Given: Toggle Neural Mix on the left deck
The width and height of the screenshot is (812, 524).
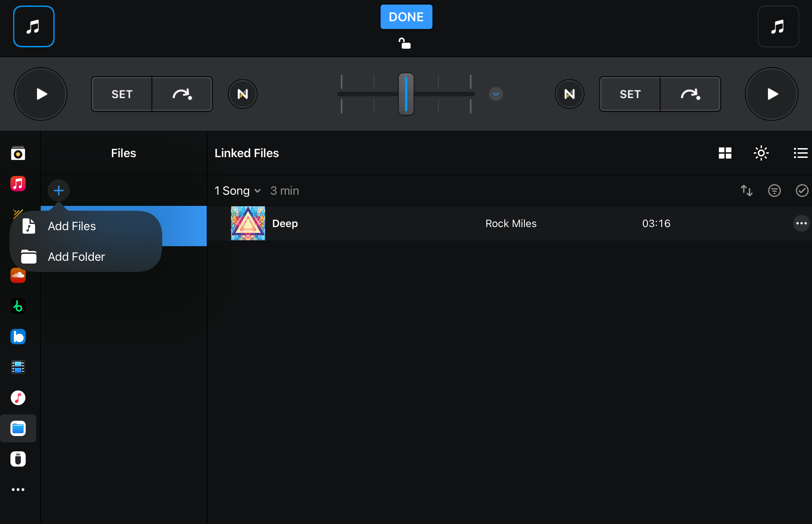Looking at the screenshot, I should click(x=243, y=94).
